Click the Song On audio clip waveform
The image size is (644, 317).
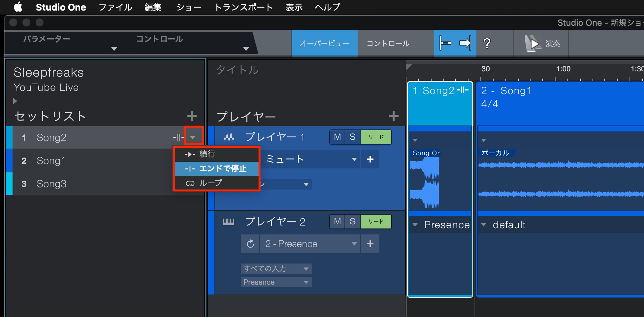[x=425, y=182]
